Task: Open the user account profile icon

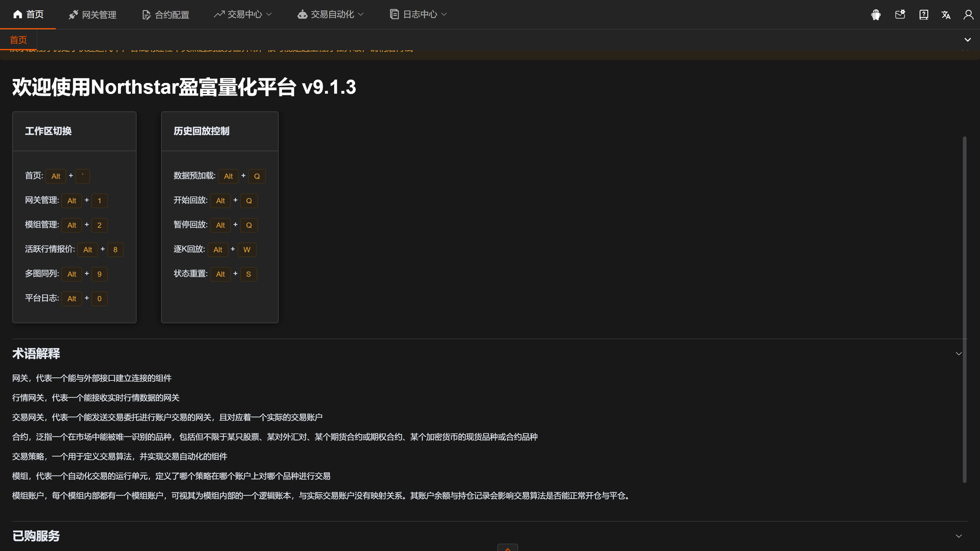Action: (x=968, y=14)
